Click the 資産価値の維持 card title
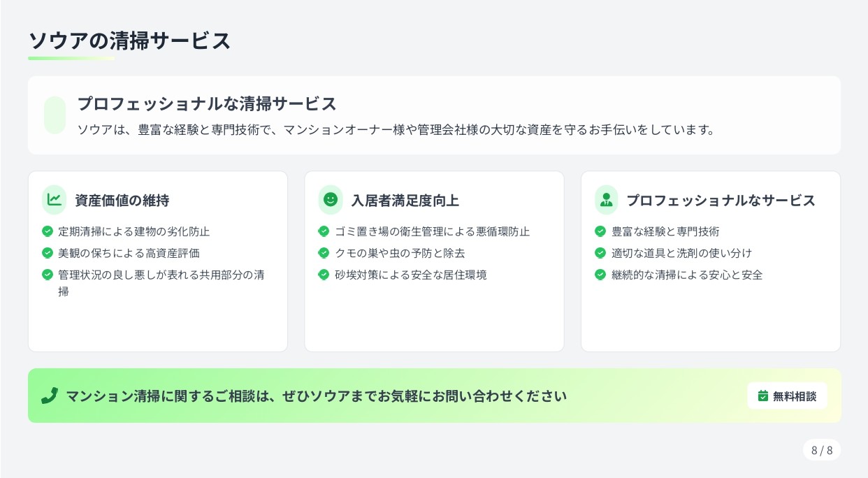 122,201
